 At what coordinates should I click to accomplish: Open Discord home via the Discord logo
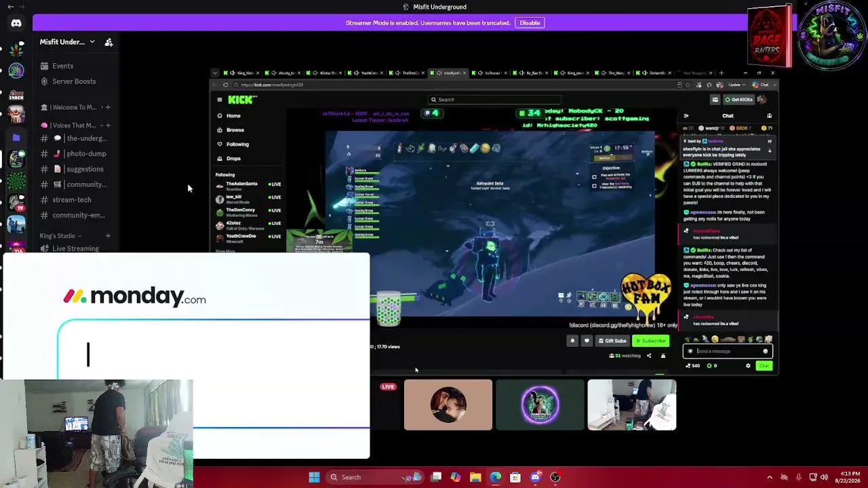(16, 23)
